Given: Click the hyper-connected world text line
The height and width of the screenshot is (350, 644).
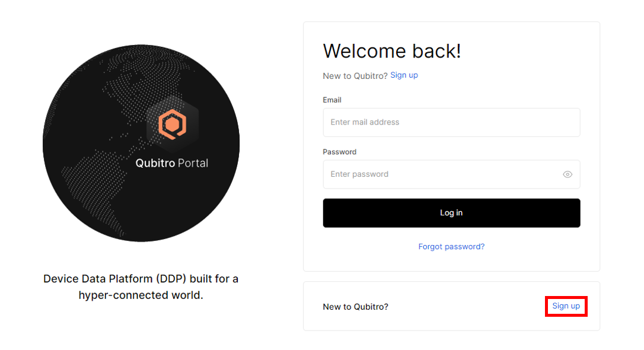Looking at the screenshot, I should pyautogui.click(x=141, y=295).
